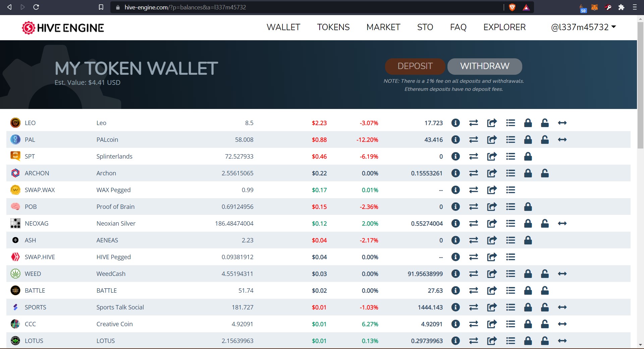This screenshot has height=349, width=644.
Task: Click the delegate arrows icon for SPORTS
Action: (562, 307)
